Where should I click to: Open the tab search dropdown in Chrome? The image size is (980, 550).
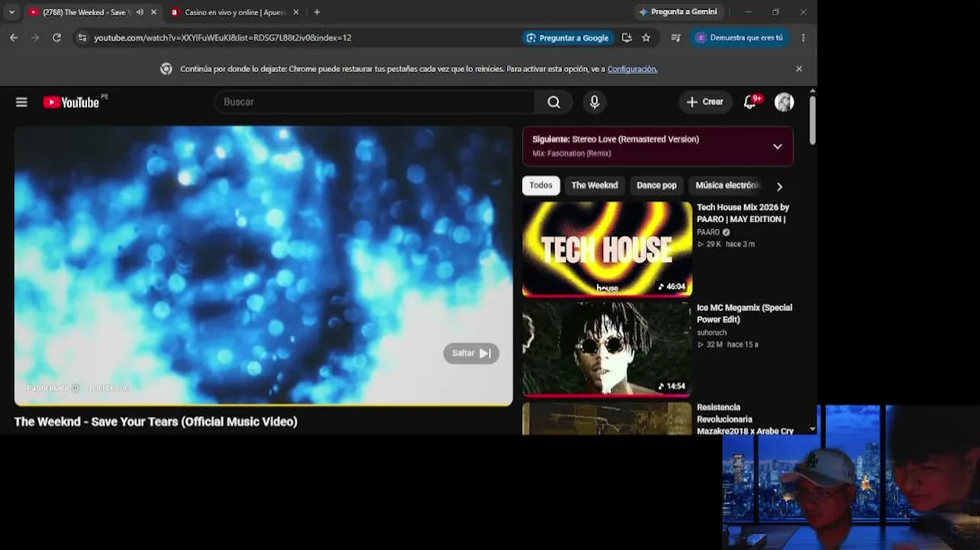11,12
